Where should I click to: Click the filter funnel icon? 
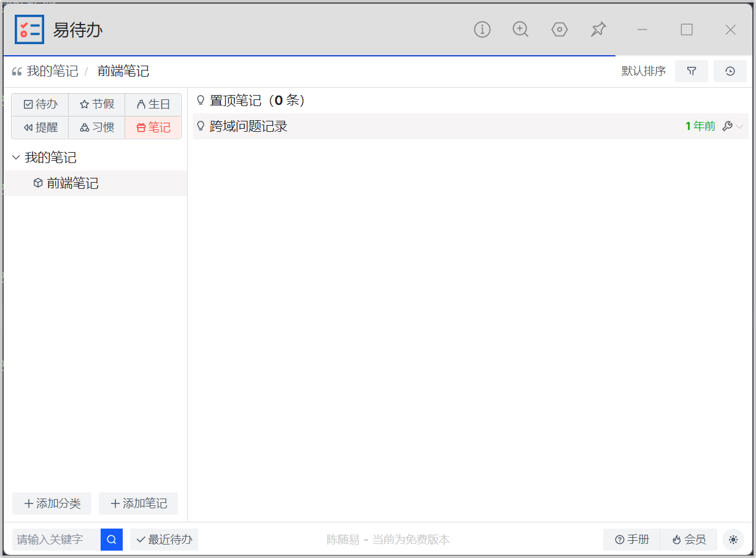pyautogui.click(x=692, y=71)
